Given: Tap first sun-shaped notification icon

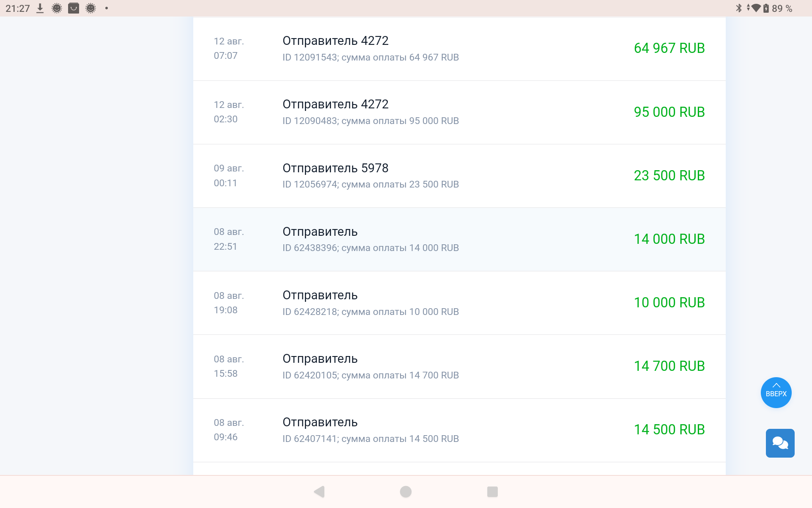Looking at the screenshot, I should pyautogui.click(x=57, y=8).
